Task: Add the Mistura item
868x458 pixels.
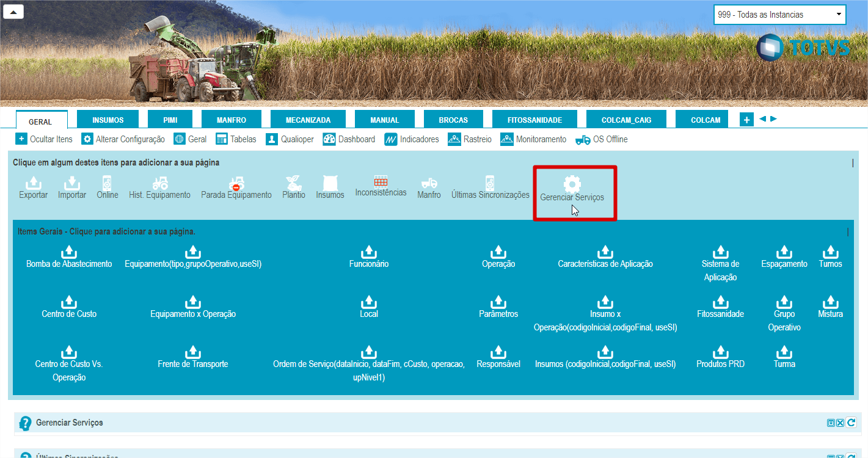Action: click(830, 307)
